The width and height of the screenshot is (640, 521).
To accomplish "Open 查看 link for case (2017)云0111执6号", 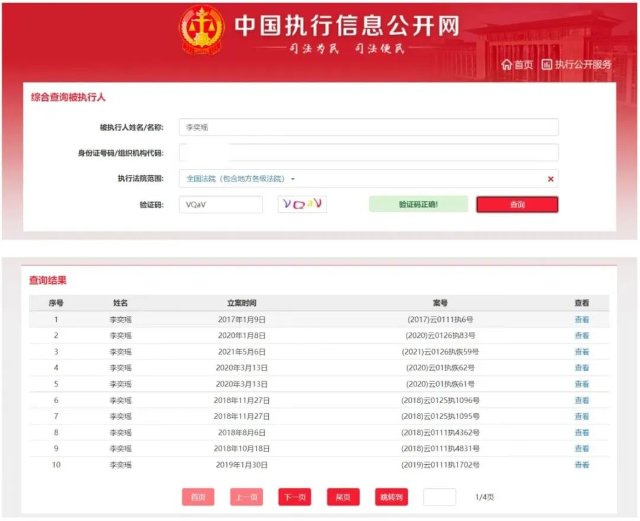I will pos(582,319).
